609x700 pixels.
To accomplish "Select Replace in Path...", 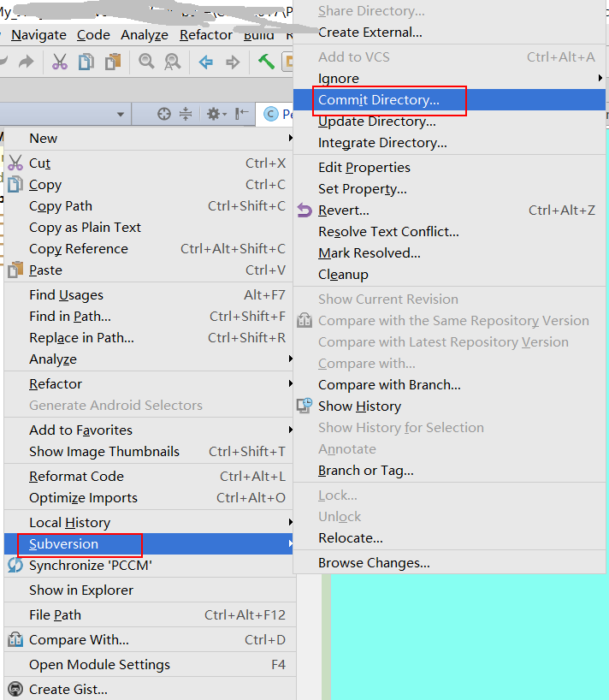I will [x=149, y=338].
